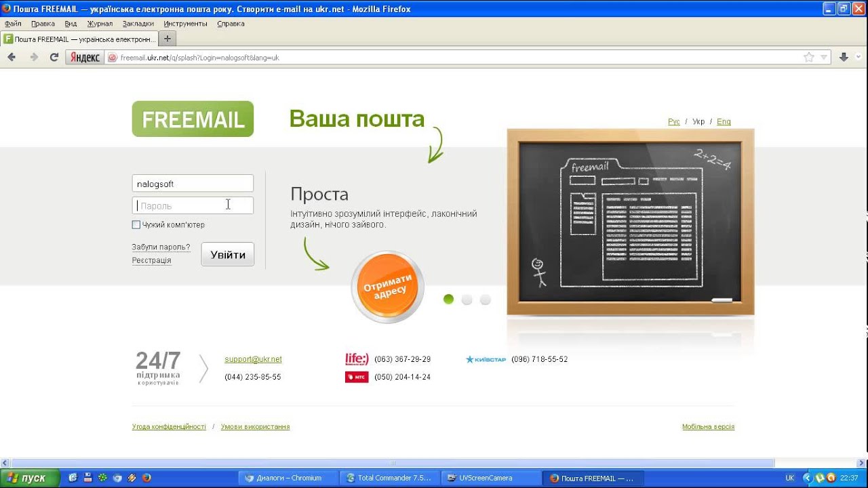Image resolution: width=868 pixels, height=488 pixels.
Task: Open the Вид menu
Action: [x=71, y=24]
